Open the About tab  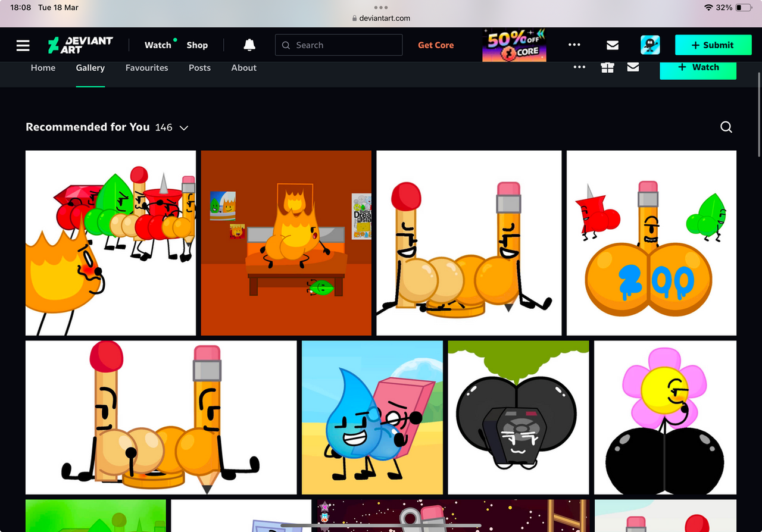(x=244, y=68)
